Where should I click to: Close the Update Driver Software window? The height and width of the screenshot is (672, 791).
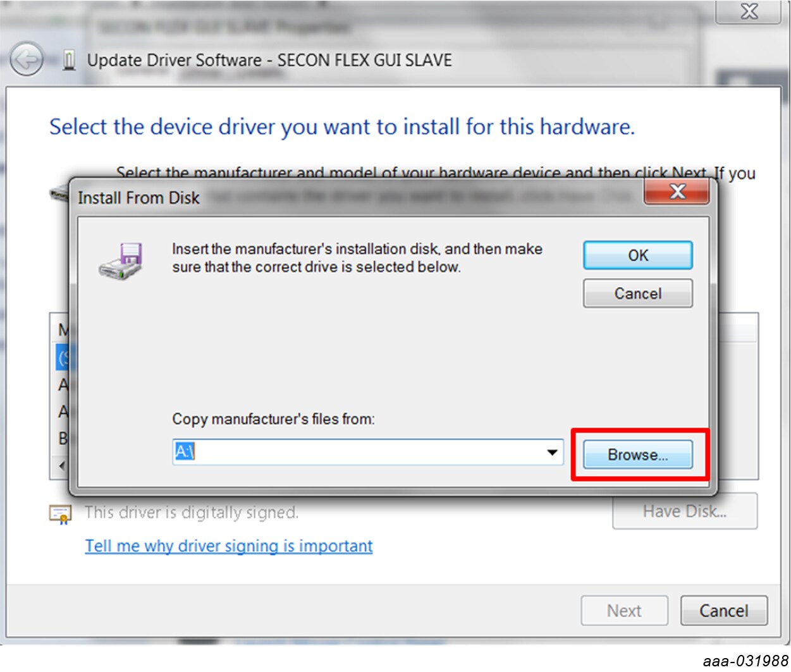[749, 11]
